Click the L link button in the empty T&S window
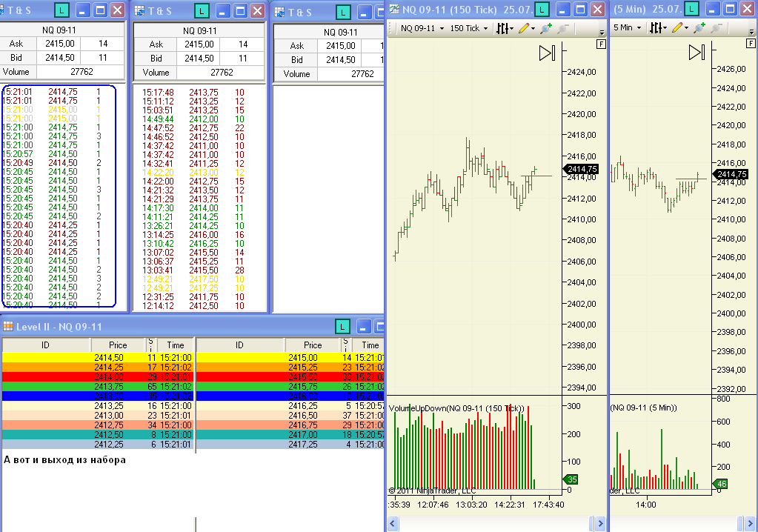Screen dimensions: 758x532 (x=343, y=13)
